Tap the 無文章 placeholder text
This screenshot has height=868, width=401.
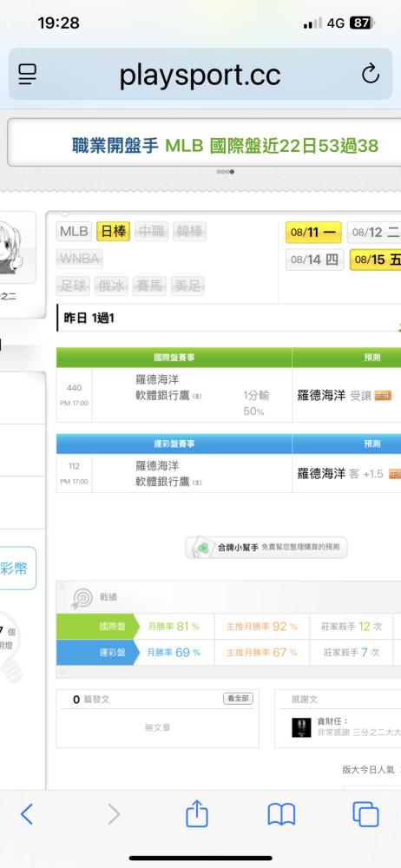tap(158, 728)
